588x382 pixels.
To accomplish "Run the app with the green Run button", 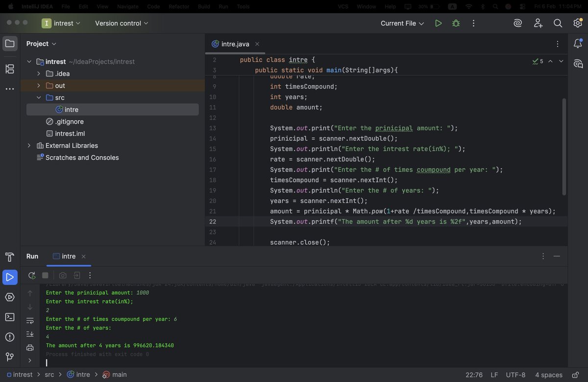I will pyautogui.click(x=438, y=23).
